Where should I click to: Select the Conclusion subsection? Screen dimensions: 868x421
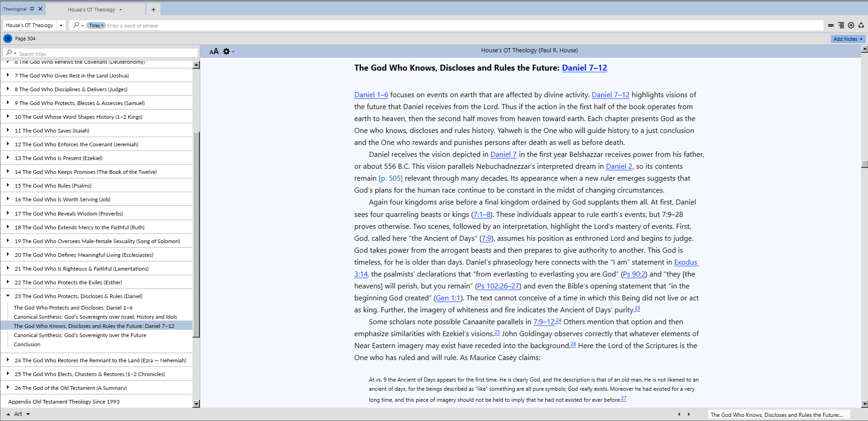(27, 344)
